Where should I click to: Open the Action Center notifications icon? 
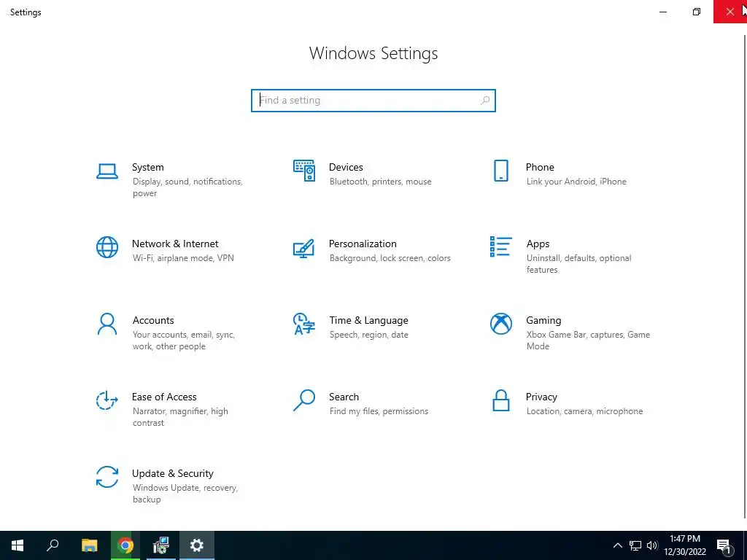[724, 545]
